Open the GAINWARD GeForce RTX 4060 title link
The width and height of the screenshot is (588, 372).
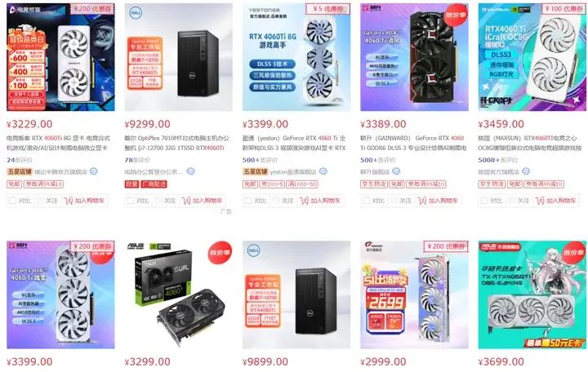413,143
